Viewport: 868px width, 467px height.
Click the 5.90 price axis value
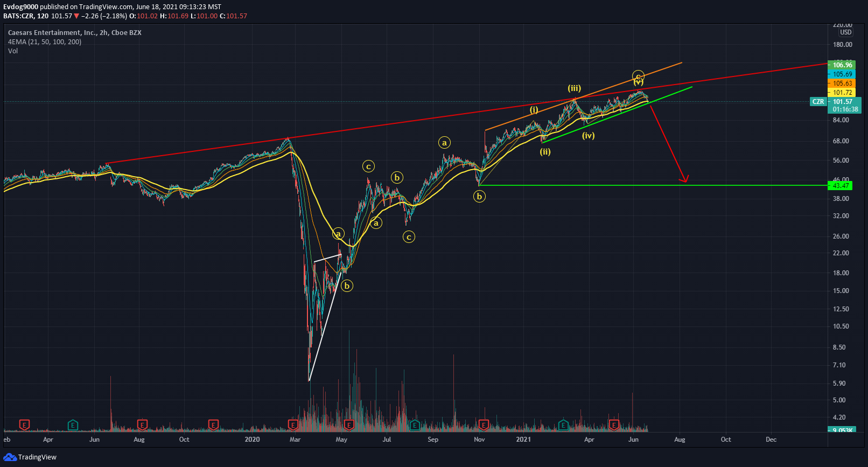pyautogui.click(x=839, y=384)
